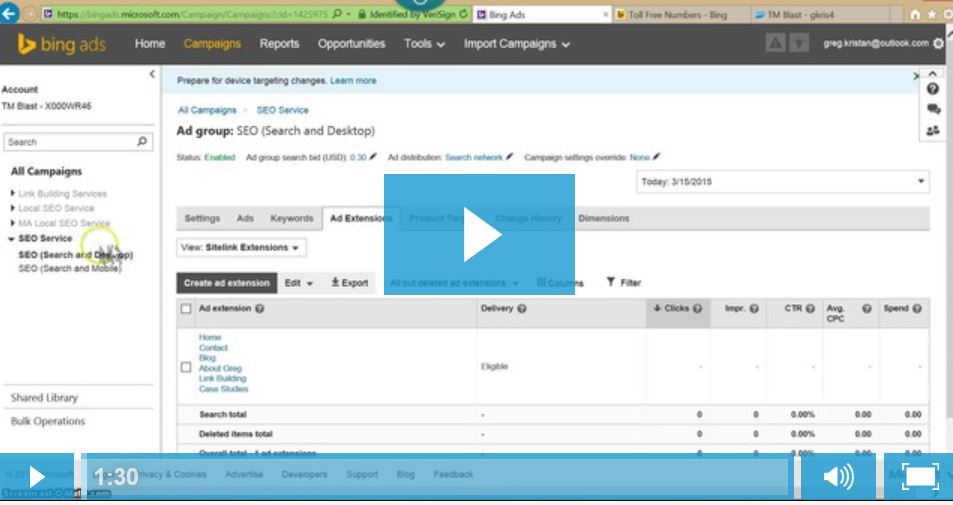Edit ad distribution Search network pencil
953x505 pixels.
click(x=509, y=157)
